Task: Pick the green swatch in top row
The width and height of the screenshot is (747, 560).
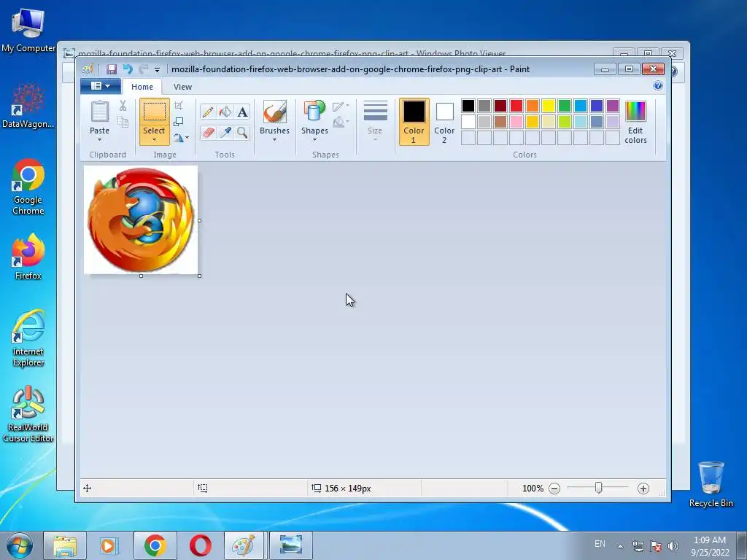Action: coord(565,106)
